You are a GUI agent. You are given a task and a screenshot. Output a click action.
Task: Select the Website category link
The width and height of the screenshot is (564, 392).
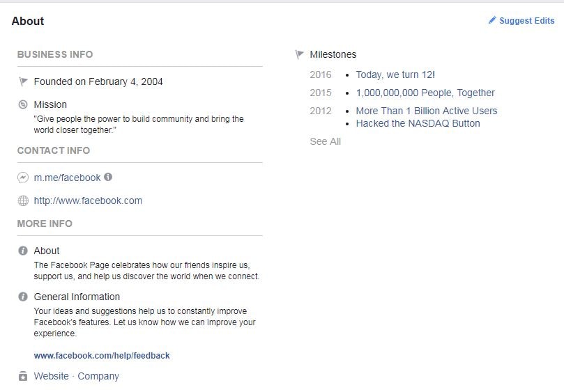pyautogui.click(x=52, y=376)
